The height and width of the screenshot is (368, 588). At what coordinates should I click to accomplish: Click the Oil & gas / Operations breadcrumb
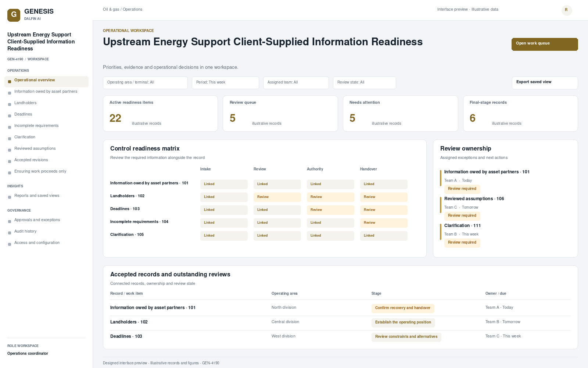(x=122, y=10)
